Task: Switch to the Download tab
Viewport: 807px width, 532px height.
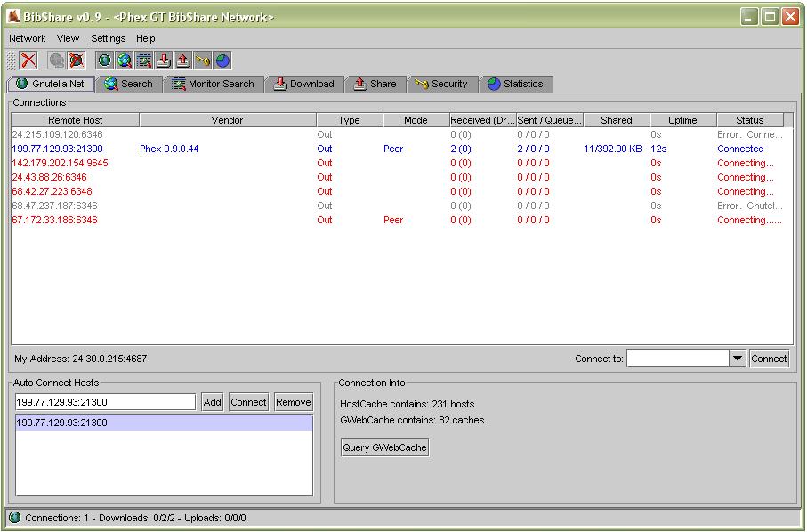Action: click(304, 83)
